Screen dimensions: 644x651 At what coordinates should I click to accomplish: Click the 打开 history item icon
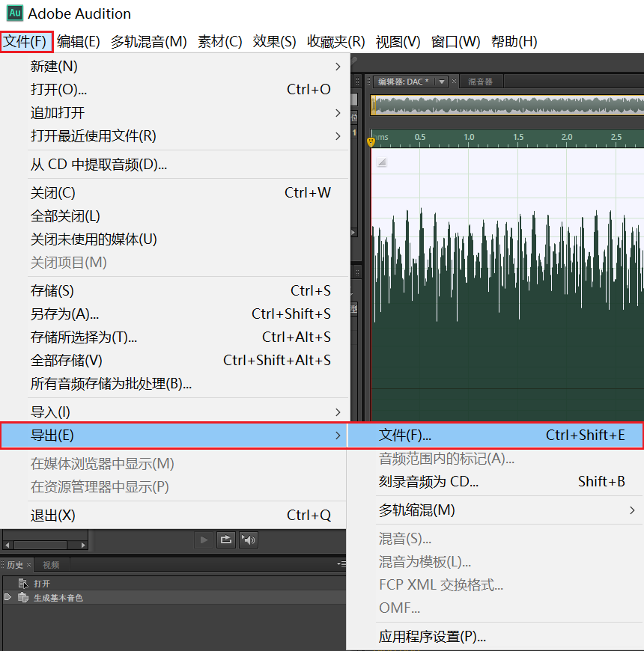[23, 584]
